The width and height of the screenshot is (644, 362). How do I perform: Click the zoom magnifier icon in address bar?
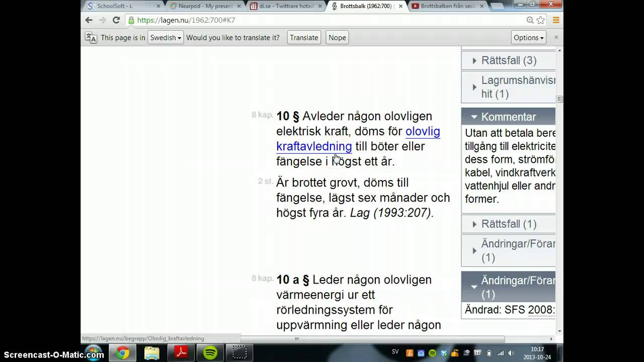[x=530, y=20]
